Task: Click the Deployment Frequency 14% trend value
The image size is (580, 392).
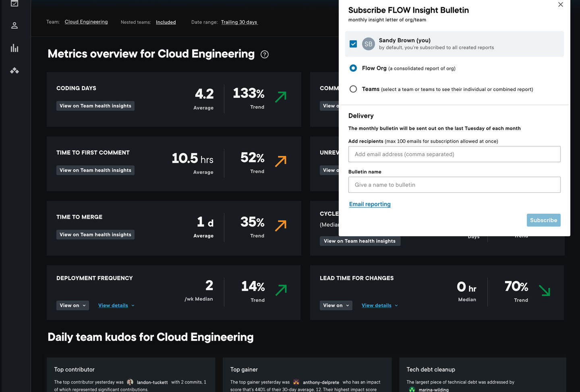Action: [253, 286]
